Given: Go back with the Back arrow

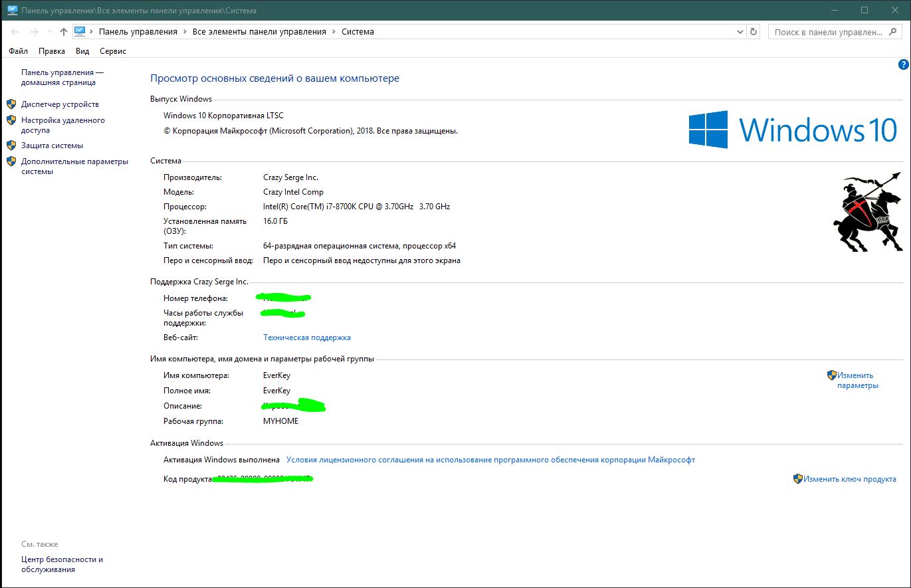Looking at the screenshot, I should 15,32.
